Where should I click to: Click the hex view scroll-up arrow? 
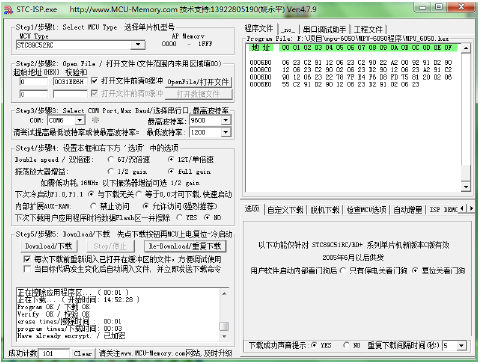tap(466, 48)
